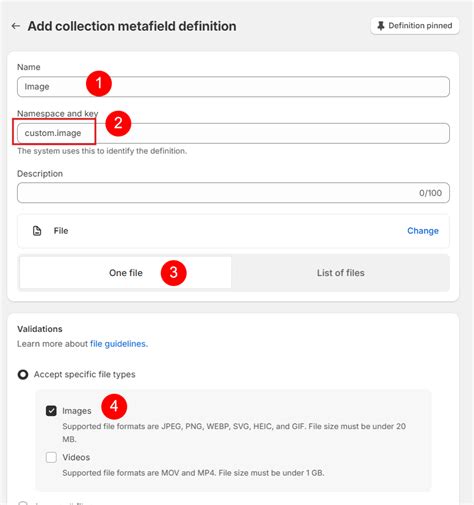This screenshot has height=505, width=474.
Task: Go back using the left arrow icon
Action: [x=16, y=26]
